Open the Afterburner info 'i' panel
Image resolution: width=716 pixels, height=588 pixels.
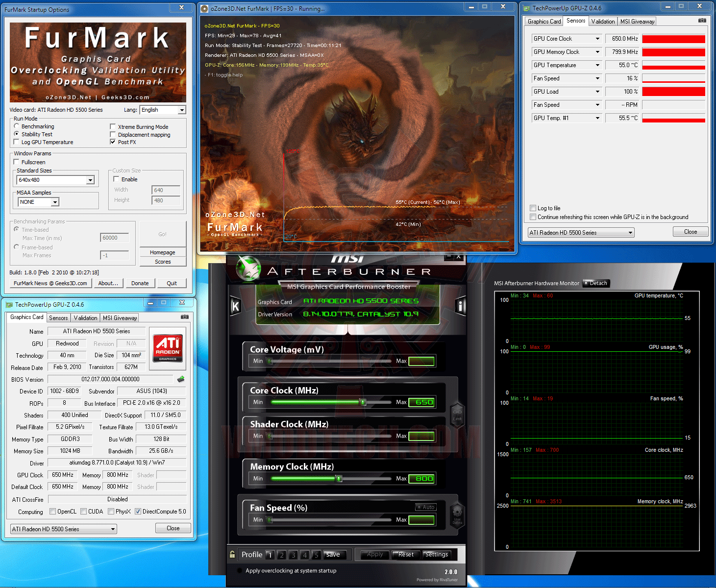pyautogui.click(x=461, y=306)
